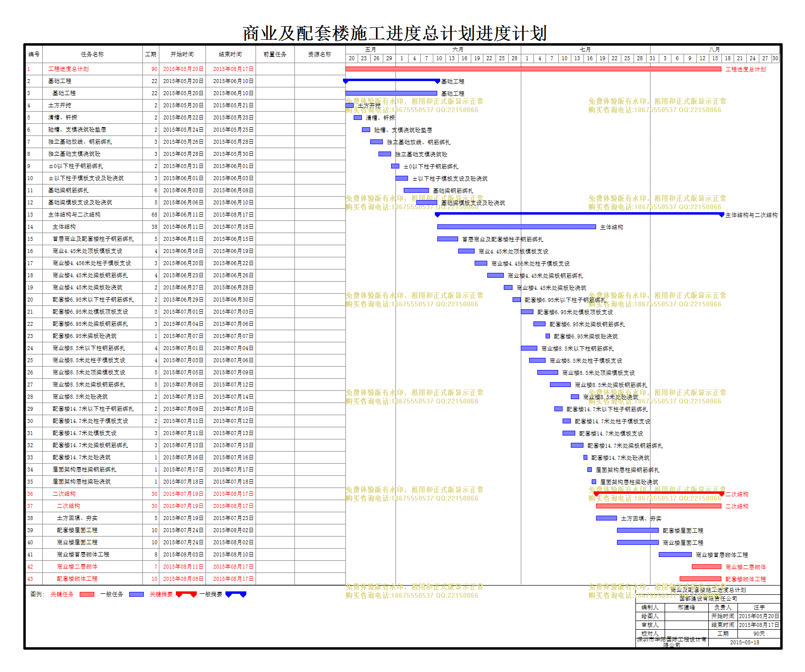Select the 资源名称 column header
The height and width of the screenshot is (672, 805).
click(320, 54)
